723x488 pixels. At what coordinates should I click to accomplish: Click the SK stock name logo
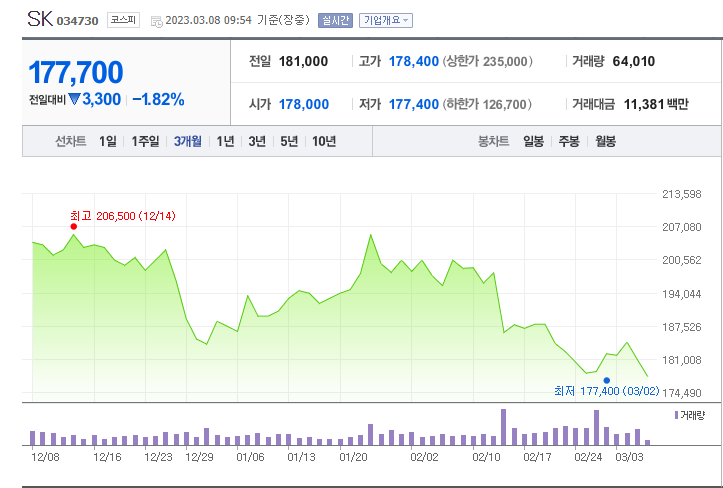pos(40,19)
